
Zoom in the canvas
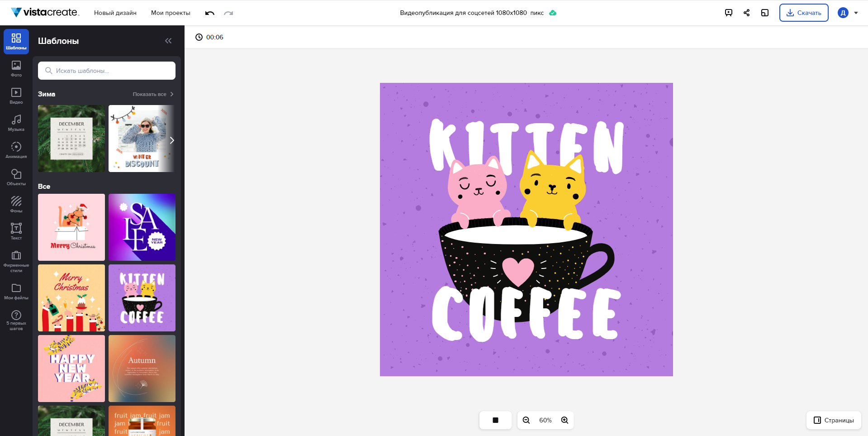pyautogui.click(x=564, y=420)
